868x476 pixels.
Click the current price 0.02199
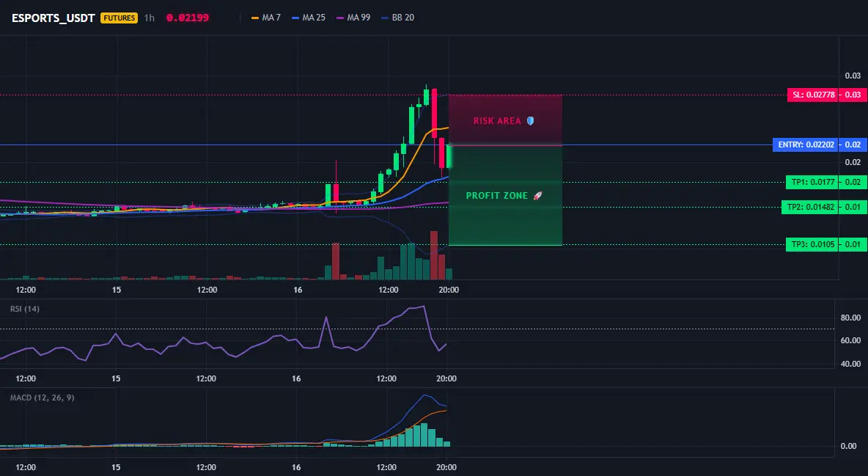point(188,18)
